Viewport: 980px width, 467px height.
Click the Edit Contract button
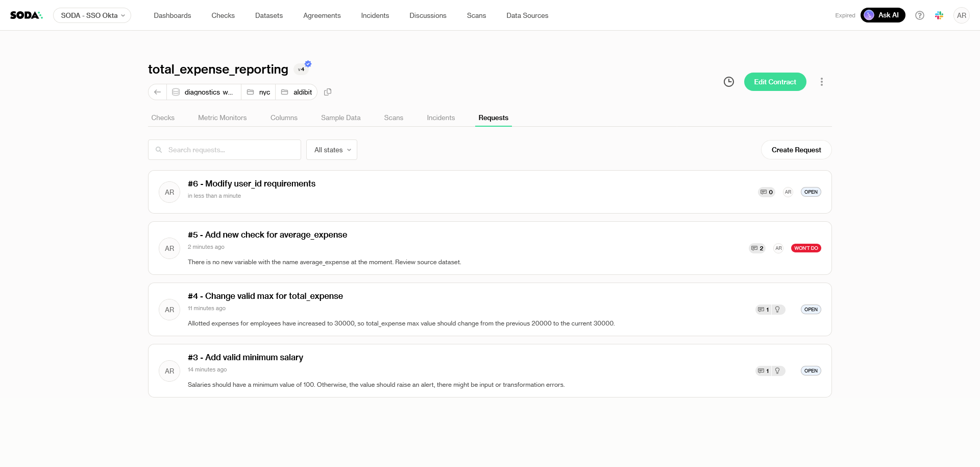775,82
